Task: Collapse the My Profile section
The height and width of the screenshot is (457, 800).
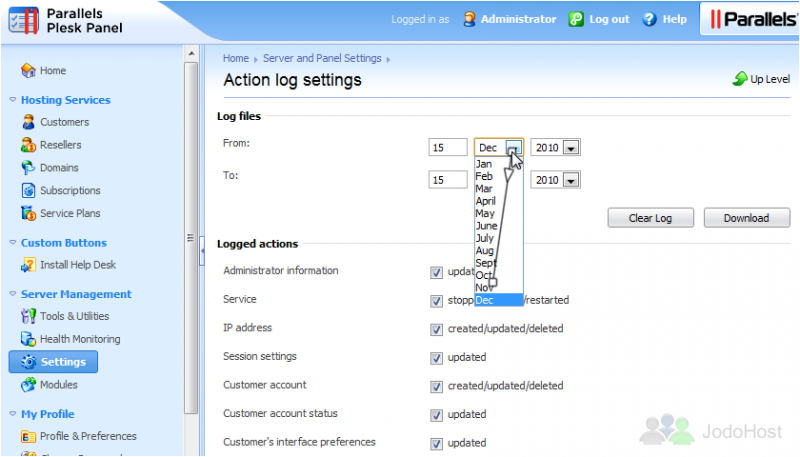Action: pyautogui.click(x=13, y=414)
